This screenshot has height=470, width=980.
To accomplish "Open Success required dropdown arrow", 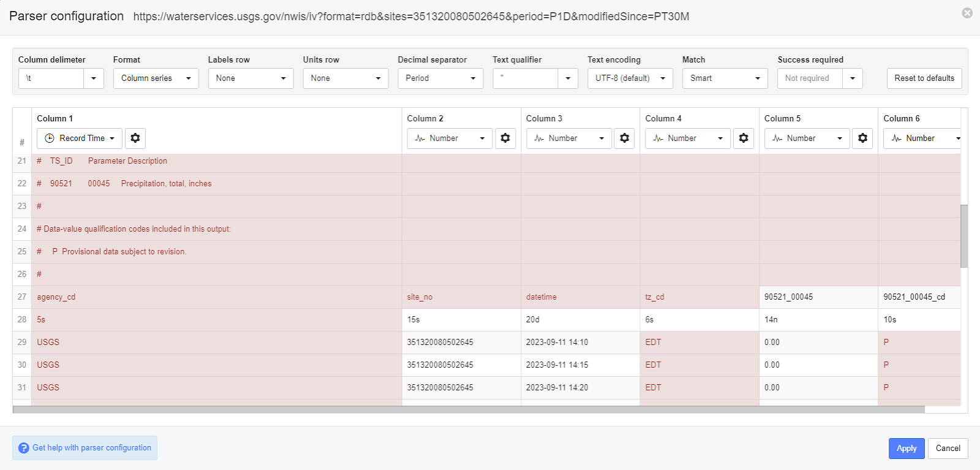I will tap(853, 78).
